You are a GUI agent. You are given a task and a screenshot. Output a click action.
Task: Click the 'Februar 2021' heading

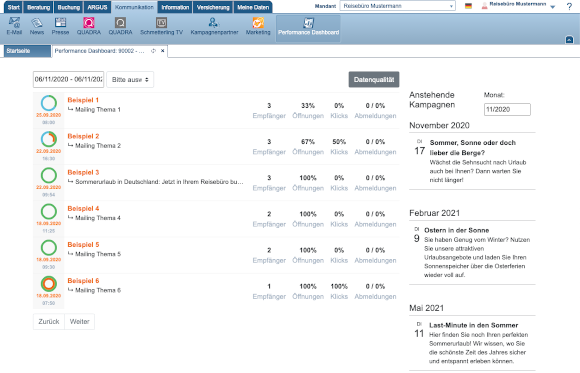435,213
